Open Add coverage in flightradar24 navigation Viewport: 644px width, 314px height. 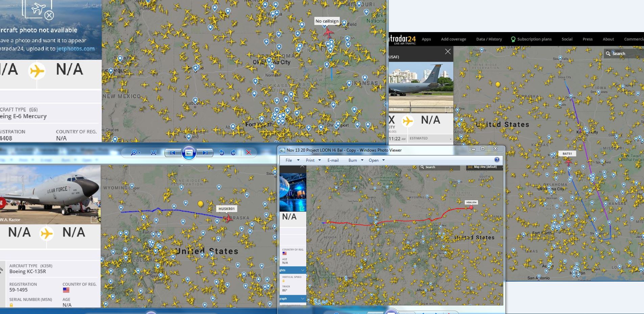[453, 39]
